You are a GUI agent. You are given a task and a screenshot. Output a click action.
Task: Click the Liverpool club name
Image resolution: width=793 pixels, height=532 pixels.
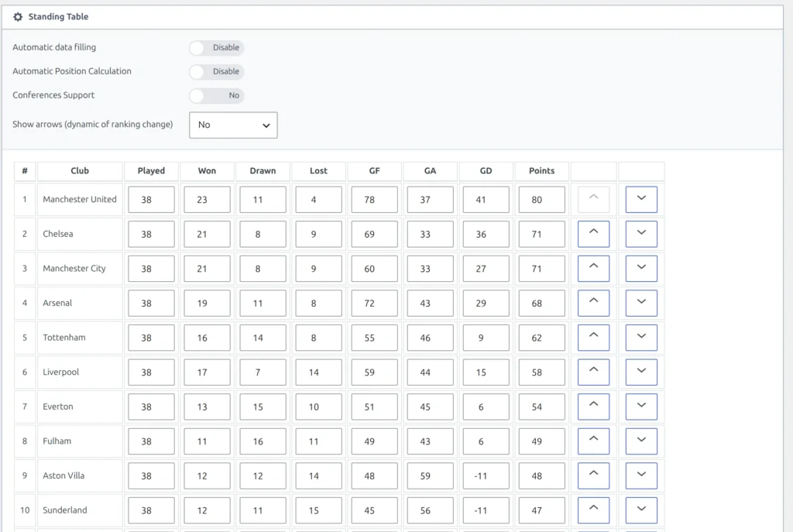pyautogui.click(x=60, y=372)
